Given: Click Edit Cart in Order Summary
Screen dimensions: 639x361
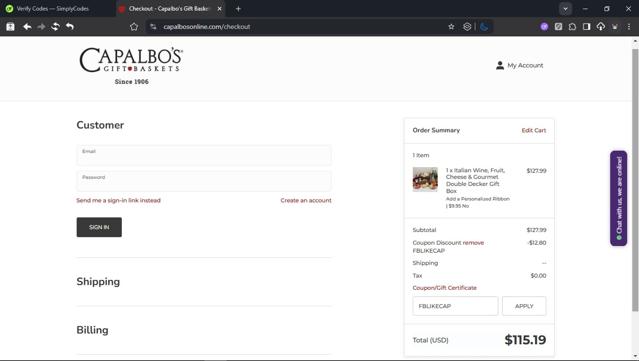Looking at the screenshot, I should pos(533,130).
